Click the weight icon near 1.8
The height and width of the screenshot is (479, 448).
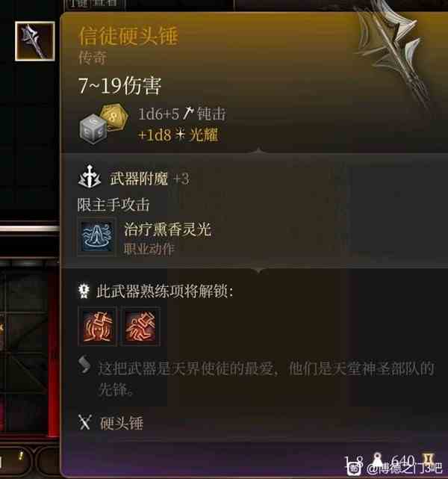[x=379, y=460]
